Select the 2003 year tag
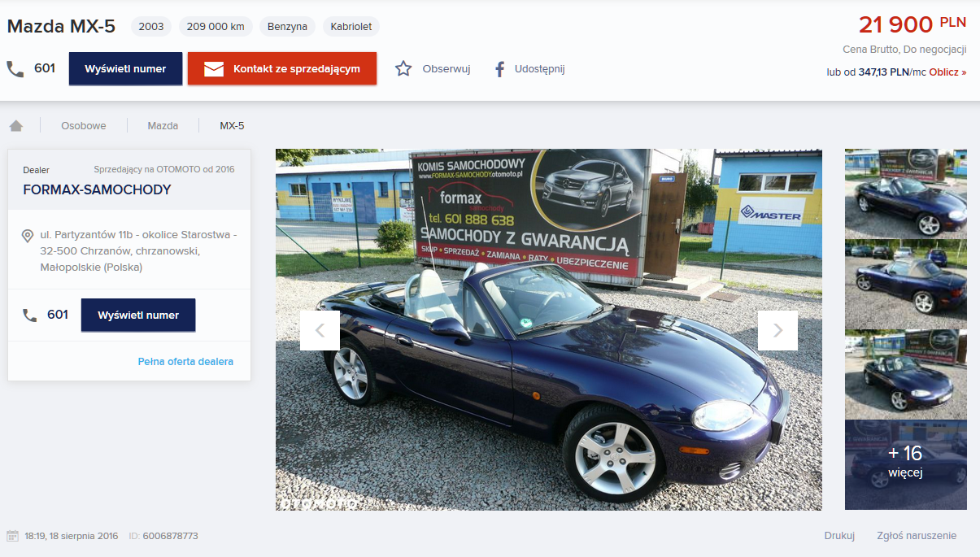Viewport: 980px width, 557px height. click(x=151, y=27)
